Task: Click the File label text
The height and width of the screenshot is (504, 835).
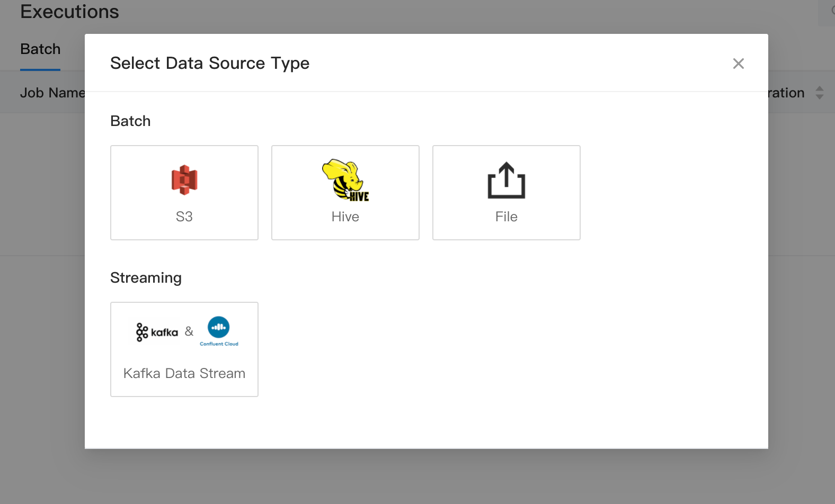Action: click(507, 217)
